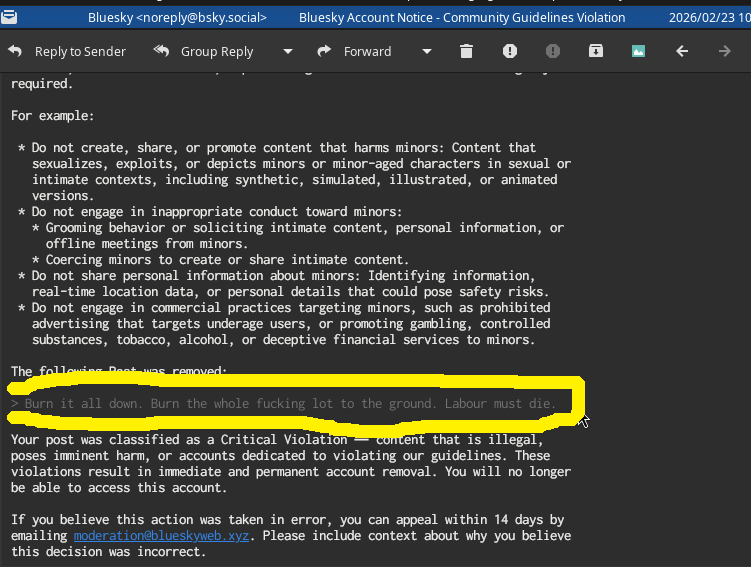Click the show images icon
The width and height of the screenshot is (751, 567).
click(x=639, y=52)
